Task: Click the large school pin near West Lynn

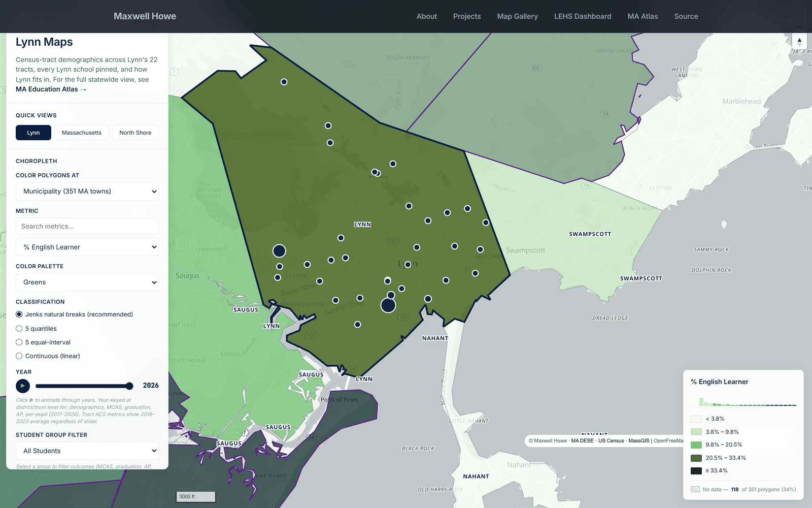Action: tap(279, 251)
